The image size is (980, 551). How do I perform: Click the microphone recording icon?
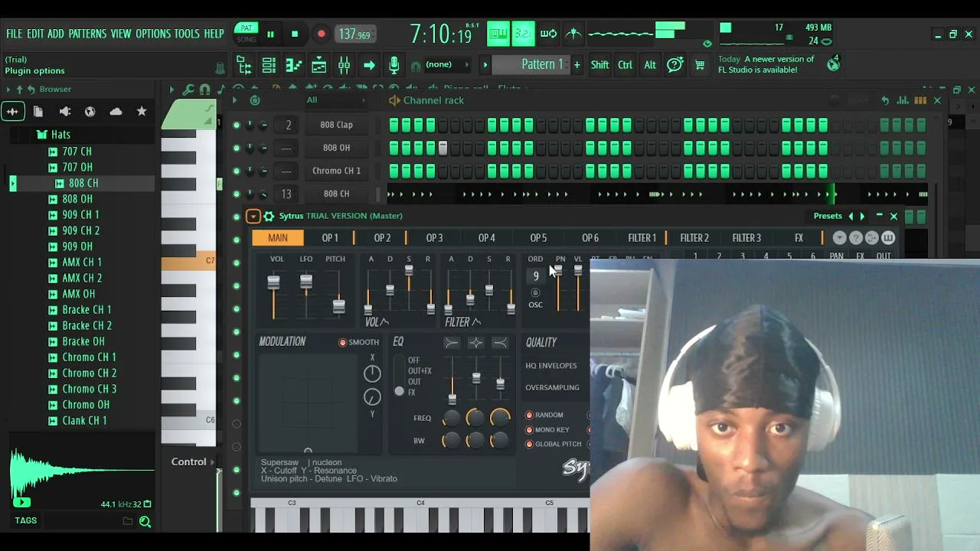394,65
